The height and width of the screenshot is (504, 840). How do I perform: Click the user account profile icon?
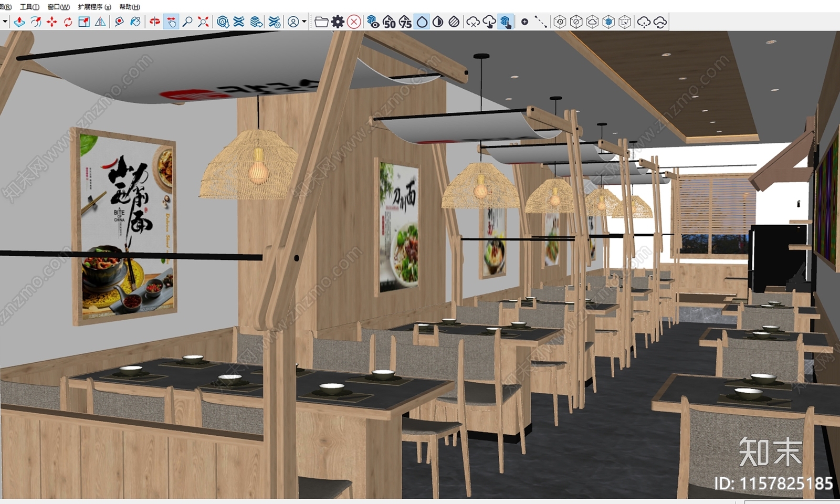293,22
